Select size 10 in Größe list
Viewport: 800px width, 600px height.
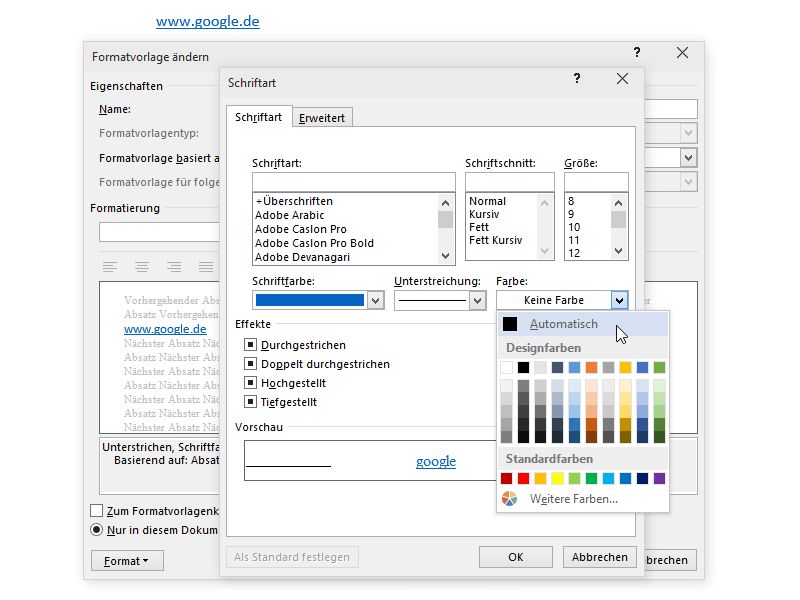point(574,227)
